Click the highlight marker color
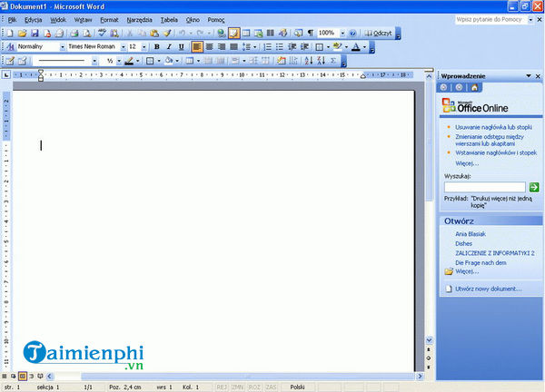 click(338, 47)
